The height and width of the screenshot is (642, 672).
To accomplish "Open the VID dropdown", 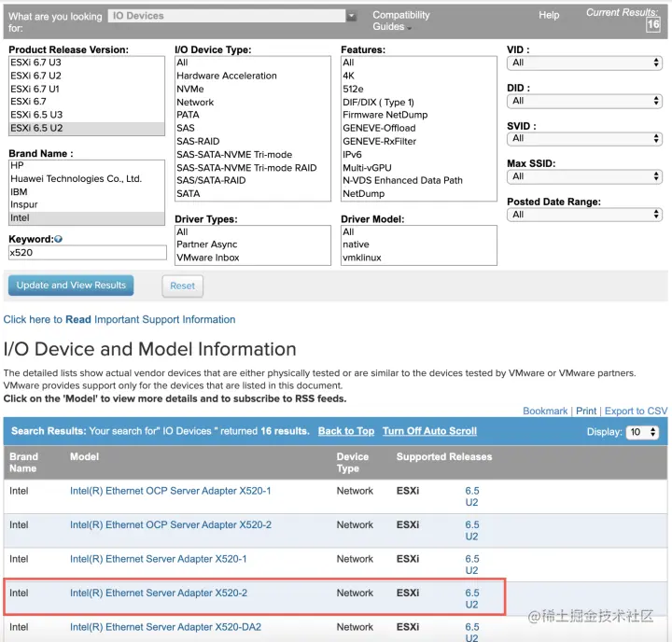I will point(584,63).
